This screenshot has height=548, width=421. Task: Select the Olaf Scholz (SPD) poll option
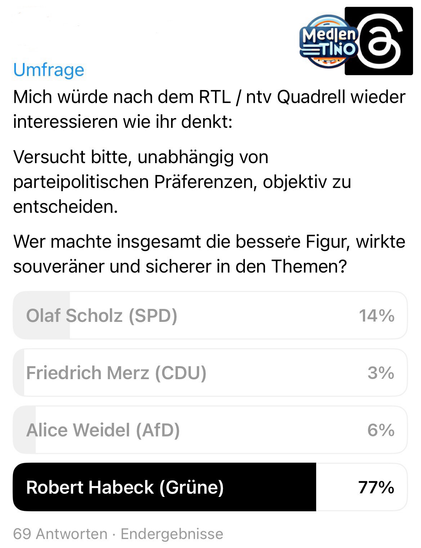click(x=210, y=316)
